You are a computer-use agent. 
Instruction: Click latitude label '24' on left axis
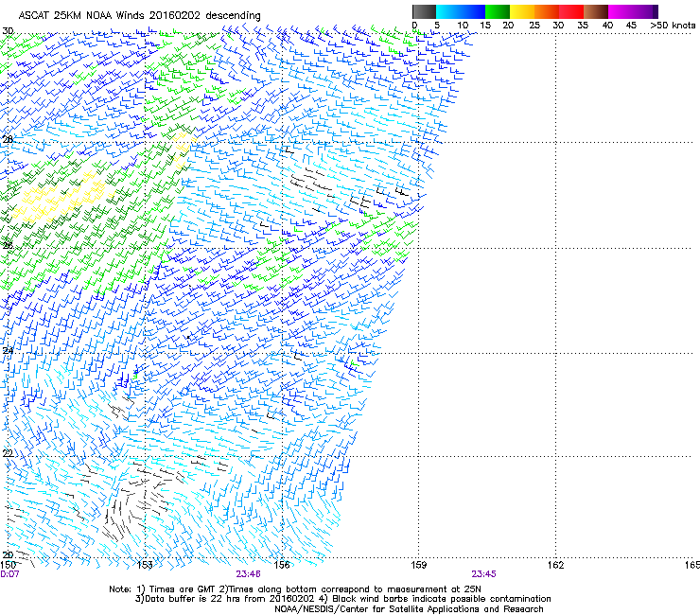8,351
